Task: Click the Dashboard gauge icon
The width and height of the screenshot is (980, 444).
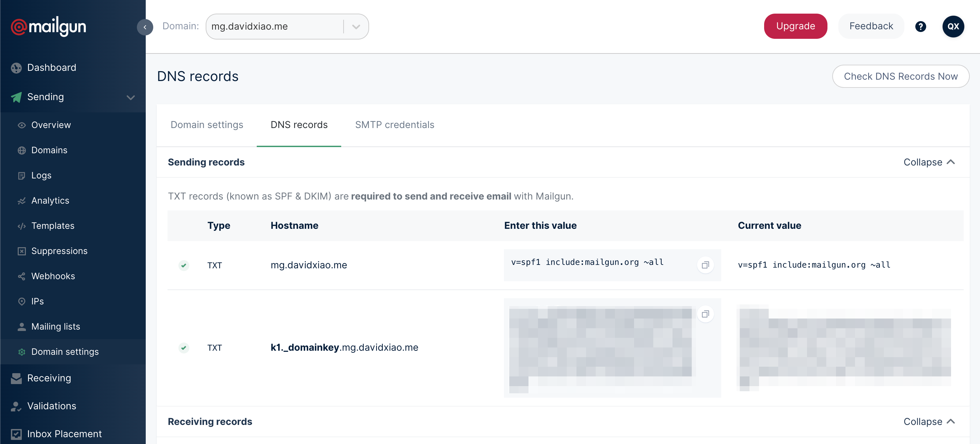Action: tap(16, 68)
